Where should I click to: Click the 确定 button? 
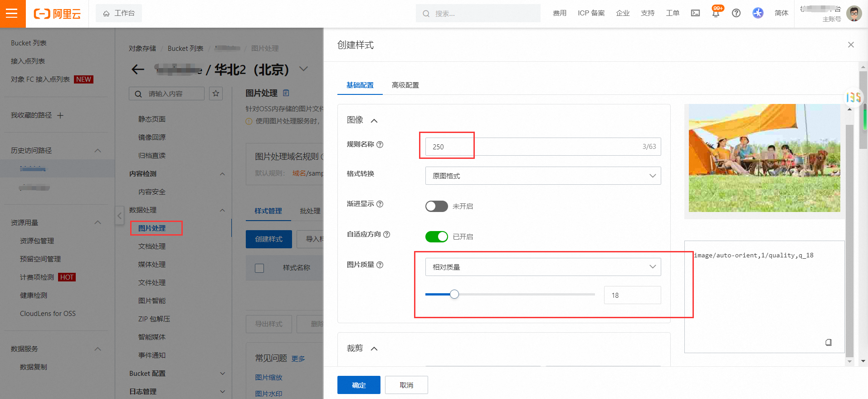pyautogui.click(x=358, y=385)
